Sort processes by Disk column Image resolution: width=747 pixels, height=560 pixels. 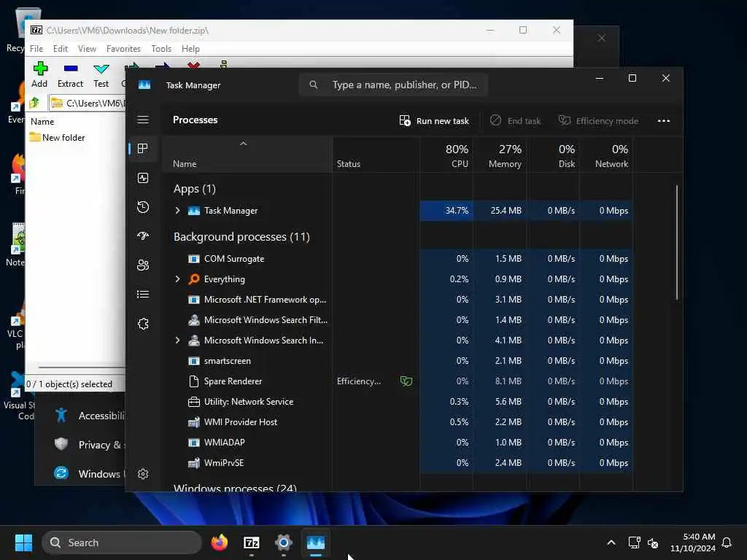[554, 155]
